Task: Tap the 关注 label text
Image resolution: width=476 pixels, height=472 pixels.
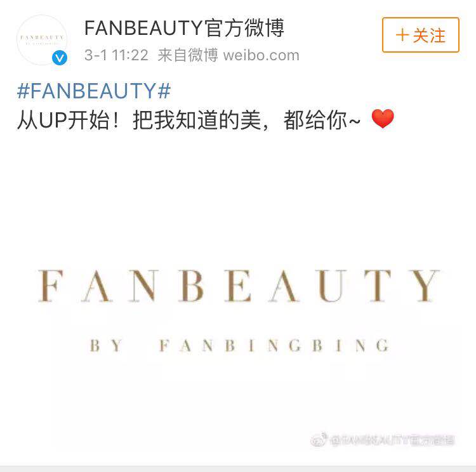Action: 429,36
